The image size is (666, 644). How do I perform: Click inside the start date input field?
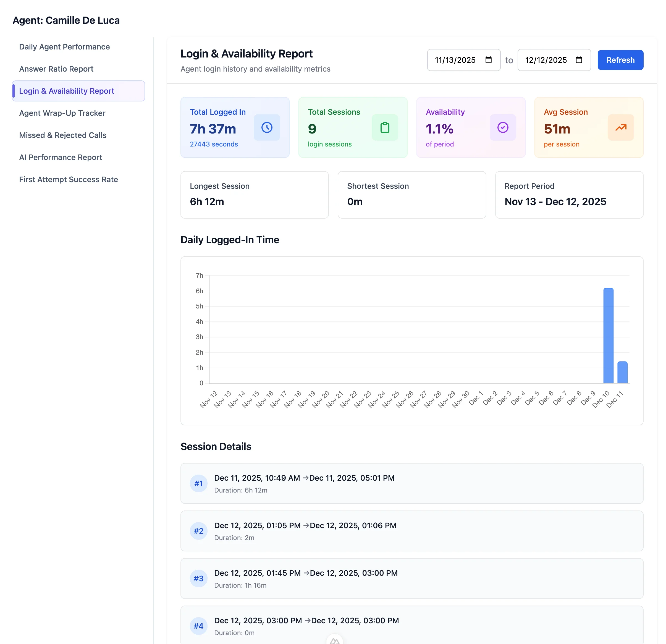coord(455,60)
